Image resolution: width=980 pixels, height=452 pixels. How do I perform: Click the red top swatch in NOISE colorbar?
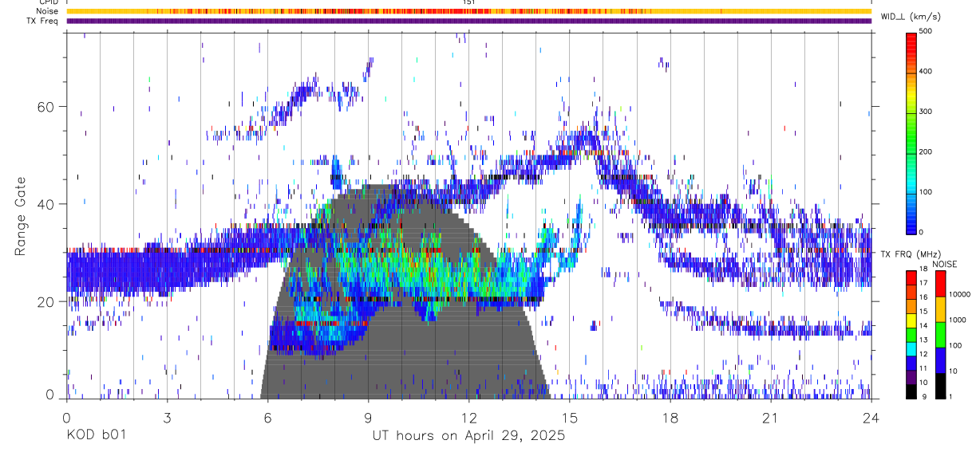click(x=940, y=284)
